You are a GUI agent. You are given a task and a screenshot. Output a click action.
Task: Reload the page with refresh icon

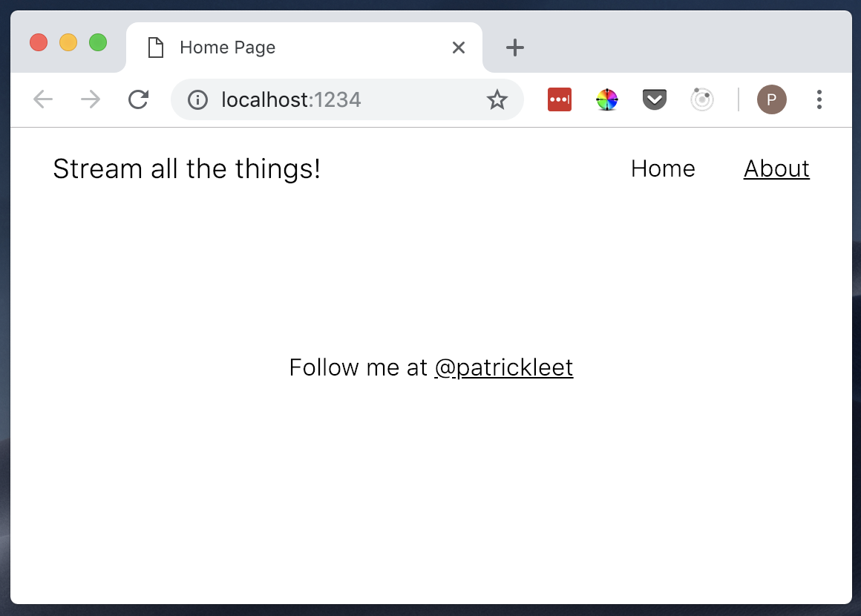(x=138, y=99)
